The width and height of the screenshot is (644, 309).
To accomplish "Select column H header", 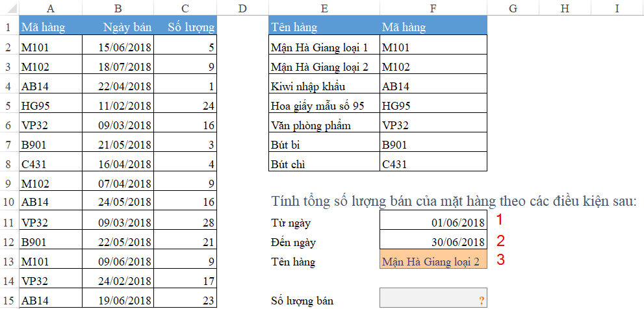I will point(565,8).
